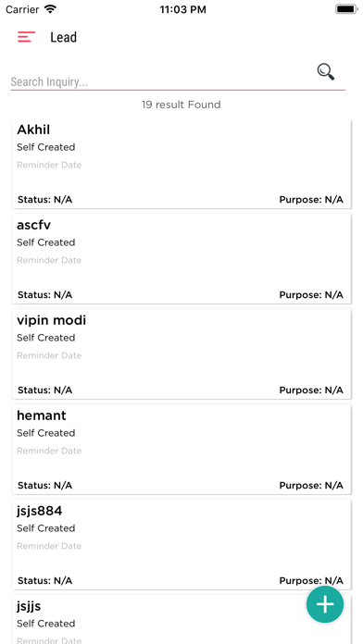Viewport: 363px width, 644px height.
Task: Tap the green plus add button
Action: (325, 604)
